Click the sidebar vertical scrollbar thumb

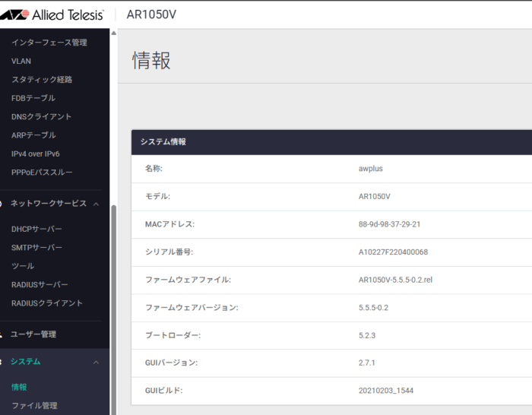[x=114, y=304]
